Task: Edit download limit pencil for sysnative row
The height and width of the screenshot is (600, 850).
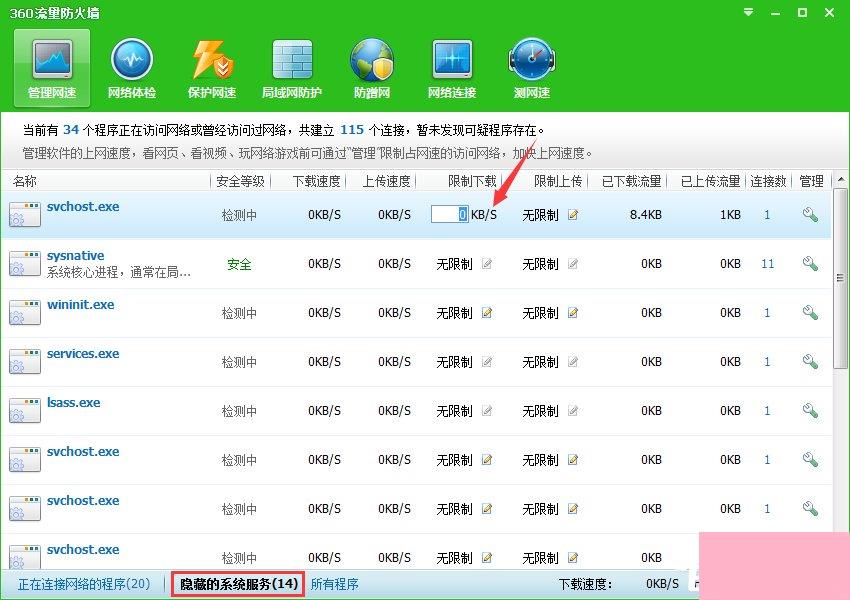Action: coord(487,264)
